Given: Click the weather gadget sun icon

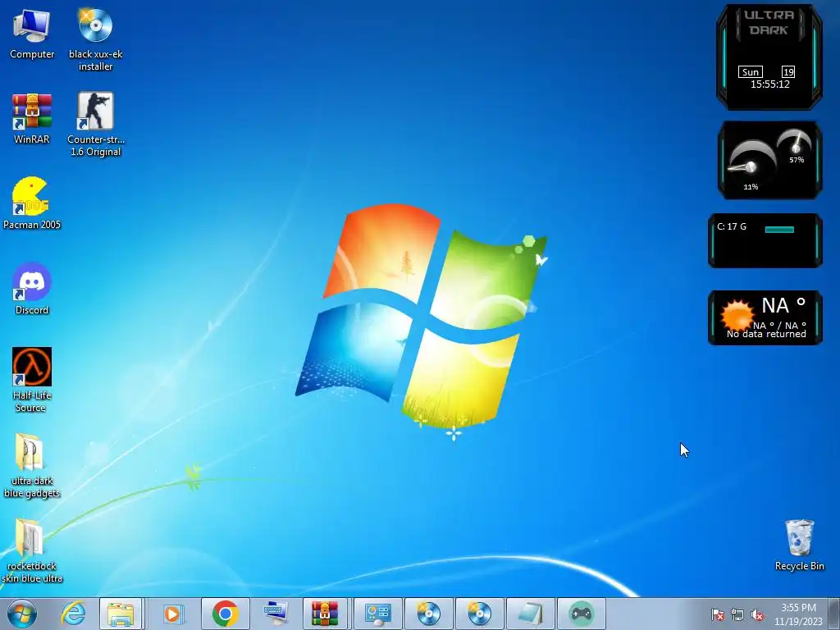Looking at the screenshot, I should (737, 316).
